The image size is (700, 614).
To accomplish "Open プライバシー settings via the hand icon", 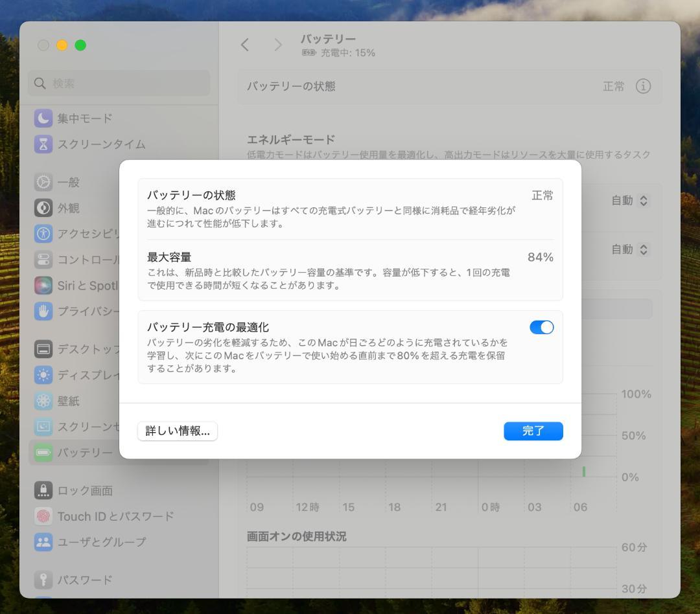I will coord(43,312).
